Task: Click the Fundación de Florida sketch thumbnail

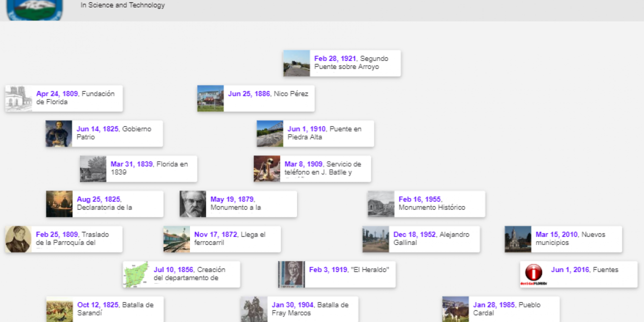Action: coord(18,98)
